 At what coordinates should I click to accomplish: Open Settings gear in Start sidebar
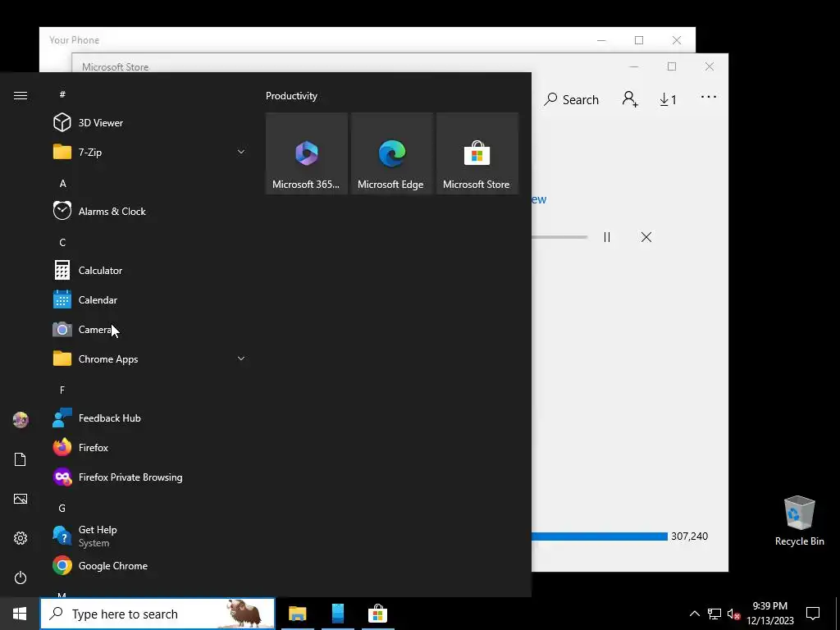pos(21,538)
